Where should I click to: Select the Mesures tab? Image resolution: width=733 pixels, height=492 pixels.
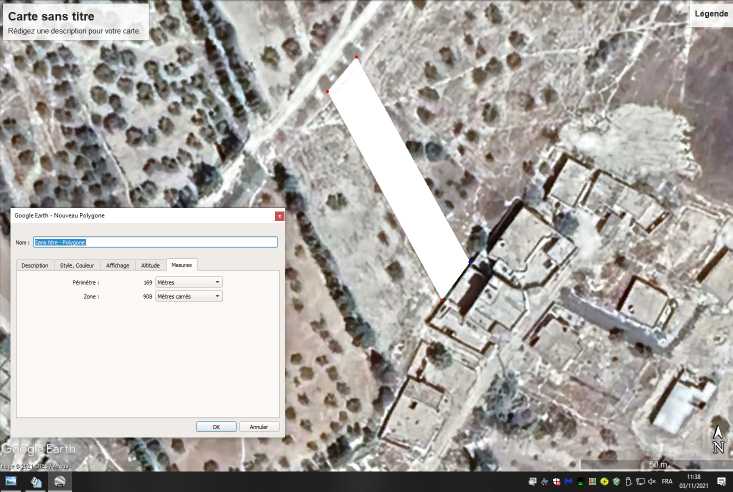[x=182, y=265]
